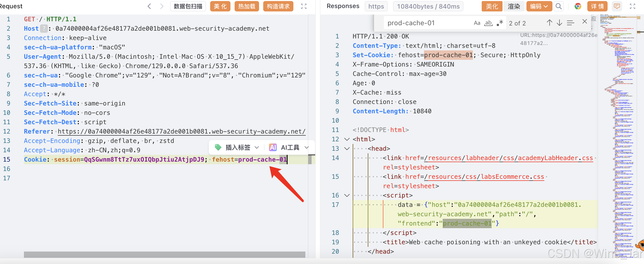Switch to the 渲染 render view
Screen dimensions: 644x264
click(x=514, y=6)
